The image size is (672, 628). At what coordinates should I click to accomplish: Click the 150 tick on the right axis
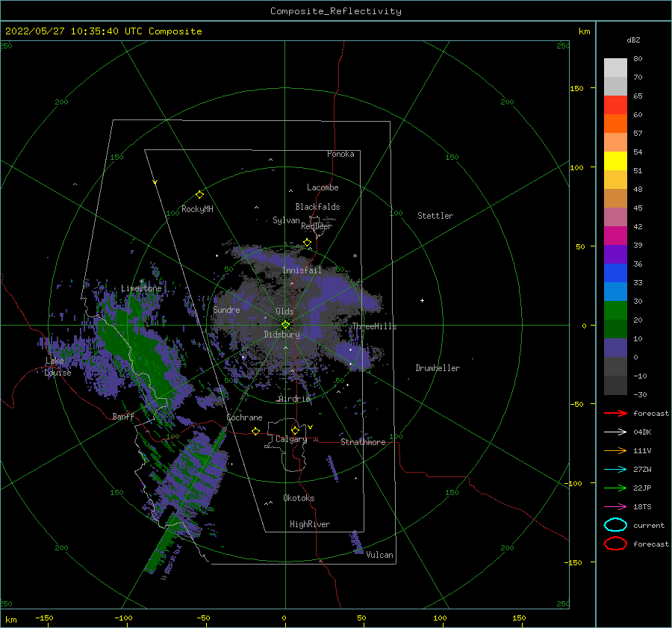[576, 88]
